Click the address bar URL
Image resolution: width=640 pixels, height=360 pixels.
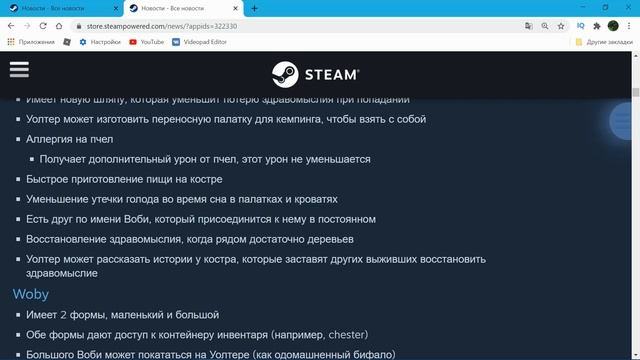[x=162, y=26]
